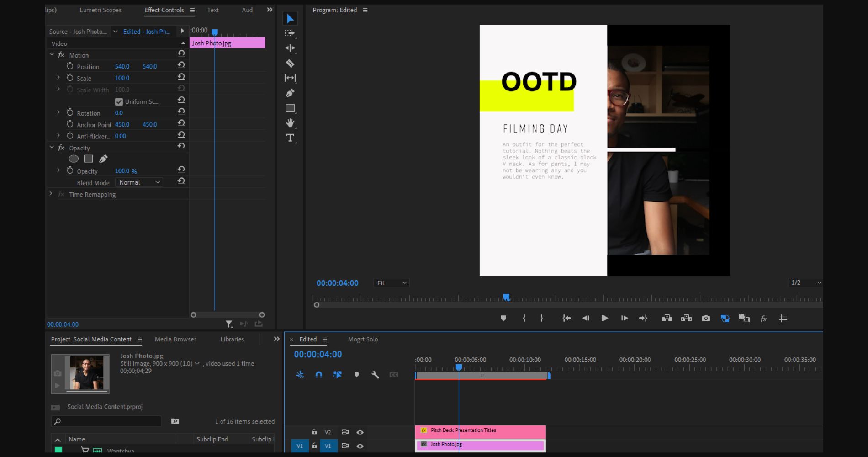Click the Export Frame camera icon
Screen dimensions: 868x457
[x=706, y=318]
